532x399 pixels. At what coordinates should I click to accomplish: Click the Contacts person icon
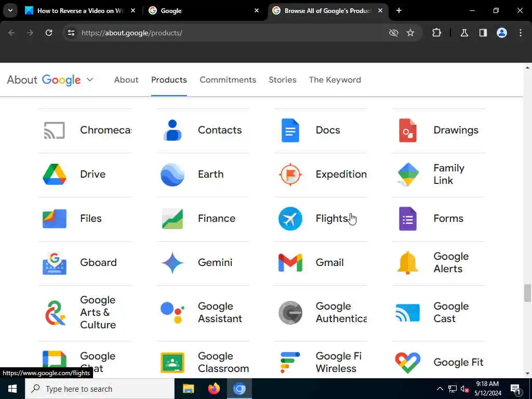(x=172, y=130)
